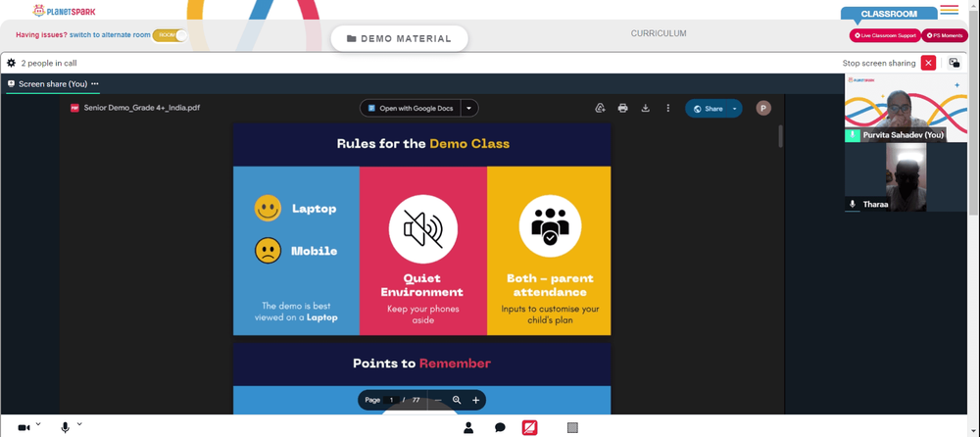Zoom out the PDF page

[x=438, y=400]
